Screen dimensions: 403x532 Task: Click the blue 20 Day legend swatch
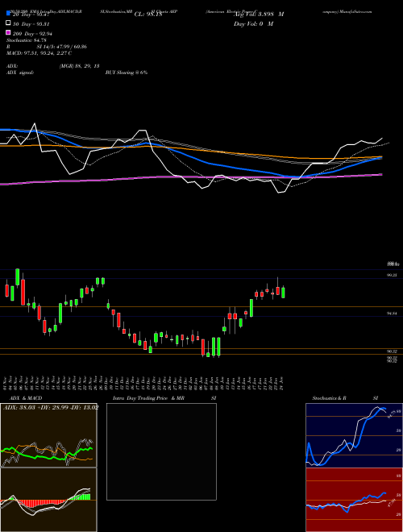pos(8,13)
